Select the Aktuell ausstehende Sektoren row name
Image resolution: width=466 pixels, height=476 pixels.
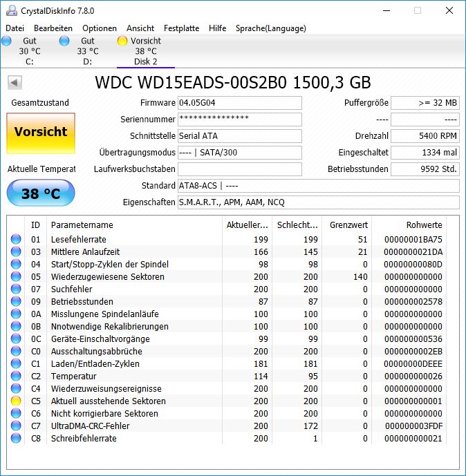click(108, 401)
